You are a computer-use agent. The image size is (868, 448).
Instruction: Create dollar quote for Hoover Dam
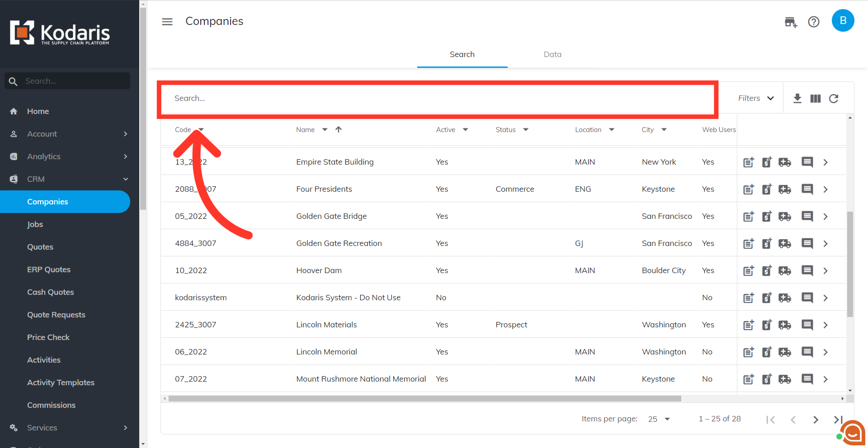tap(767, 271)
